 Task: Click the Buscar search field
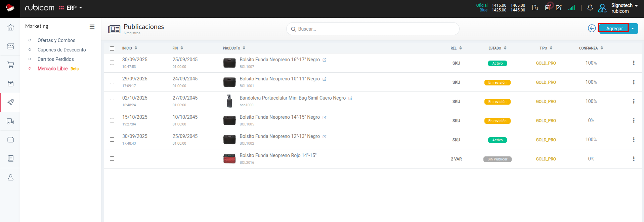click(x=373, y=29)
